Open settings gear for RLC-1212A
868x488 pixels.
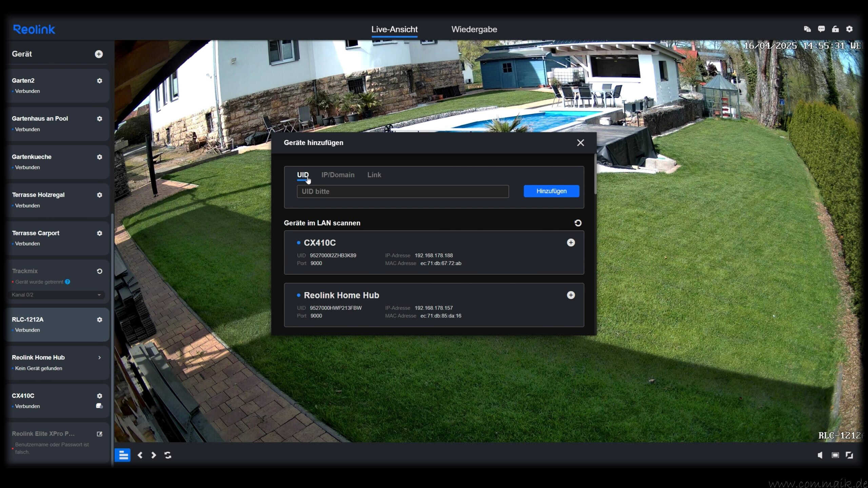point(99,320)
